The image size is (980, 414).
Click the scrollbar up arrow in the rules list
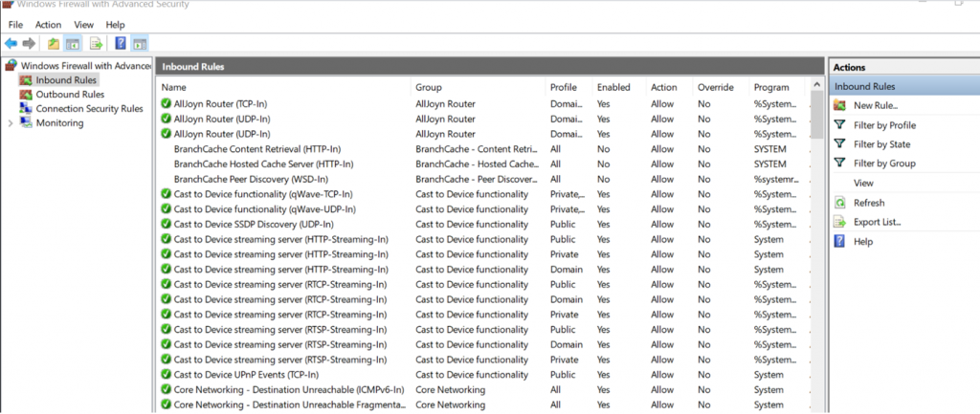tap(817, 84)
